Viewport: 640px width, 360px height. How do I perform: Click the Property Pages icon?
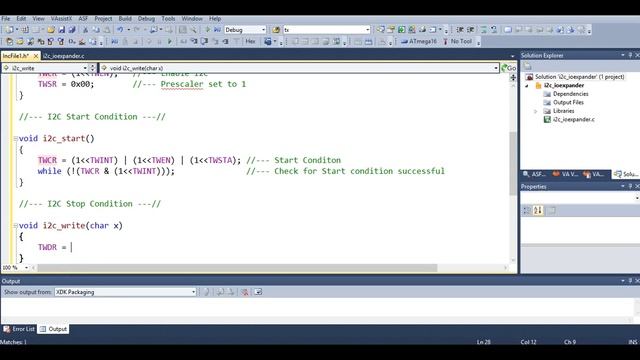point(551,210)
